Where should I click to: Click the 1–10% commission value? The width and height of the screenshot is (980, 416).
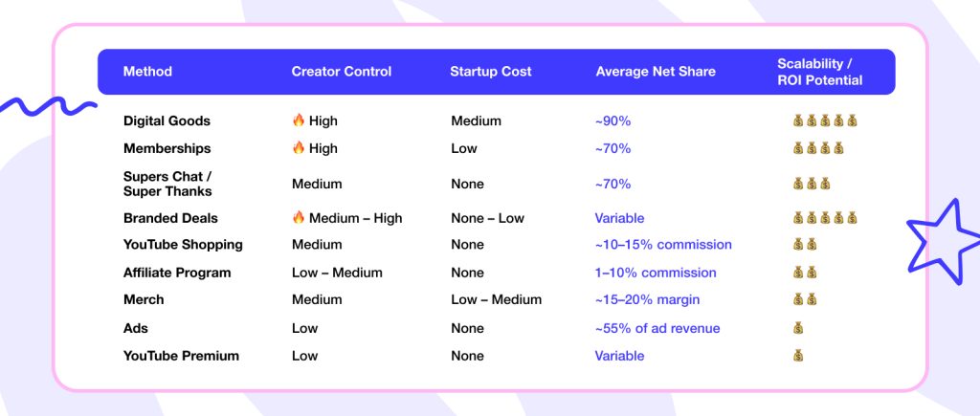(x=656, y=273)
